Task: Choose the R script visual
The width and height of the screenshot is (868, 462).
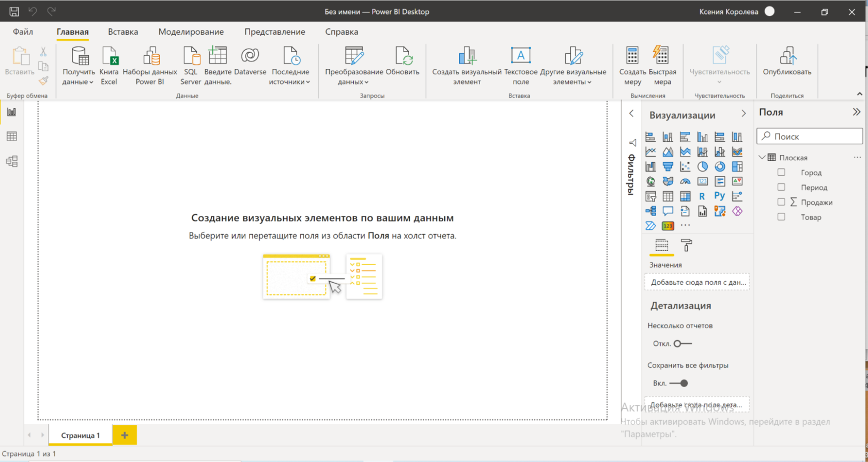Action: (x=702, y=196)
